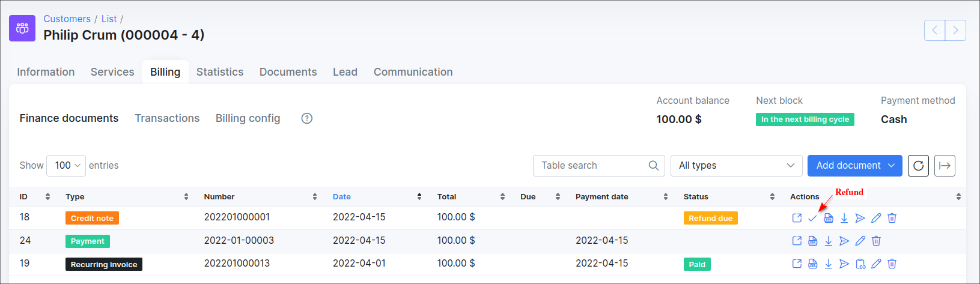Open the Add document dropdown

coord(854,166)
